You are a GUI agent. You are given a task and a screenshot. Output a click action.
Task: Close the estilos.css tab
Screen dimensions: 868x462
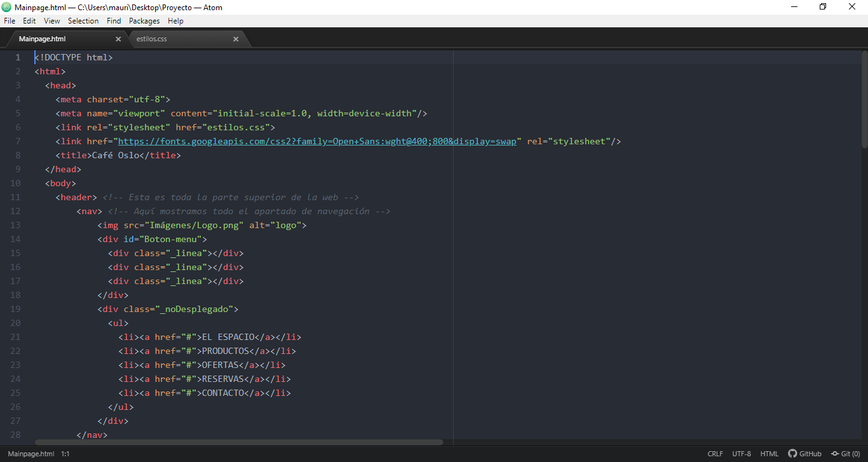coord(236,39)
